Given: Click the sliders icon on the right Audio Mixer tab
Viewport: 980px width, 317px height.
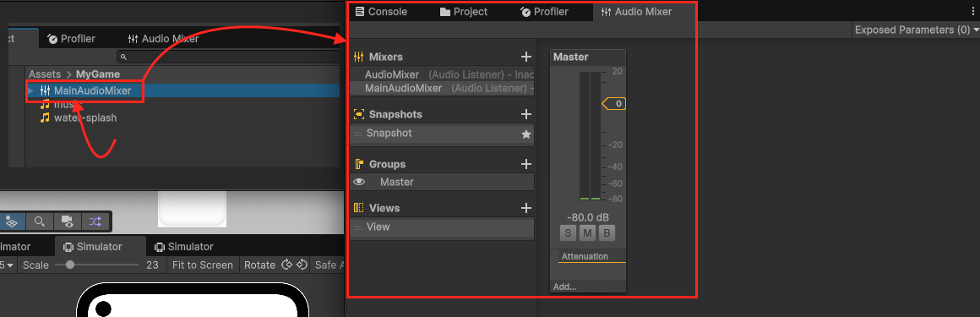Looking at the screenshot, I should click(x=606, y=12).
